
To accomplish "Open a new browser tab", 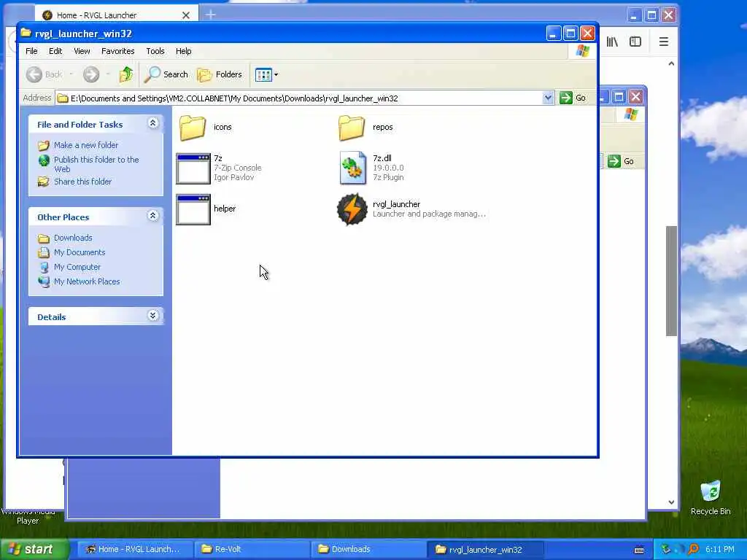I will click(211, 15).
